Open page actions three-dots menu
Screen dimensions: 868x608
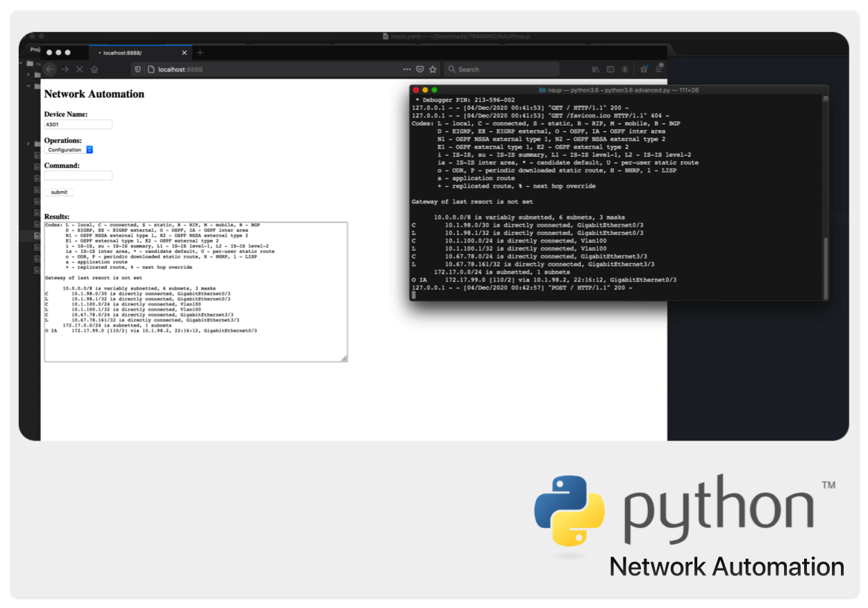407,69
